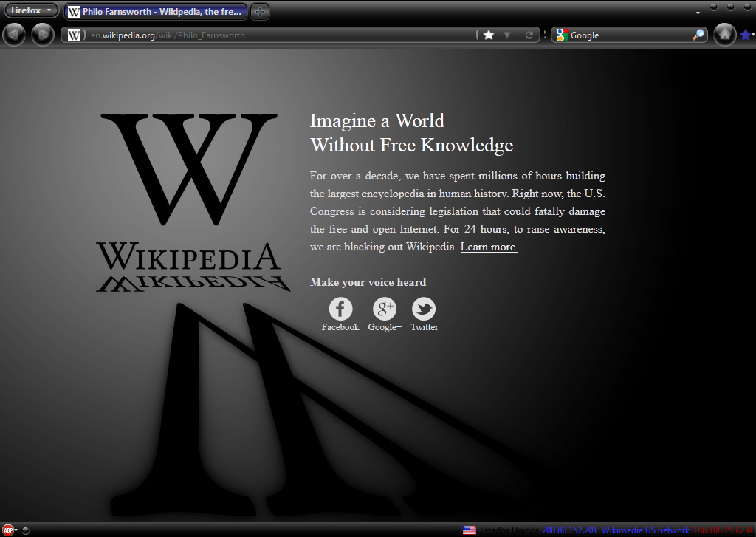
Task: Open a new tab with plus button
Action: click(x=260, y=12)
